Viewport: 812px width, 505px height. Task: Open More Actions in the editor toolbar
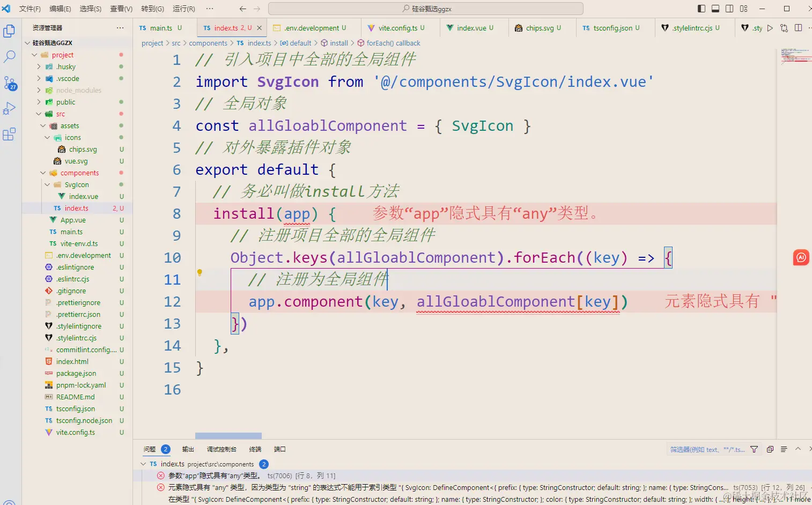click(x=810, y=27)
